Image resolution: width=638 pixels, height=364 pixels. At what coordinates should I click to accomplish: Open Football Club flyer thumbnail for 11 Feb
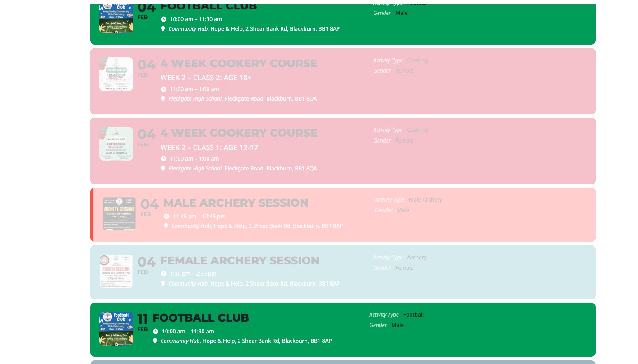116,328
